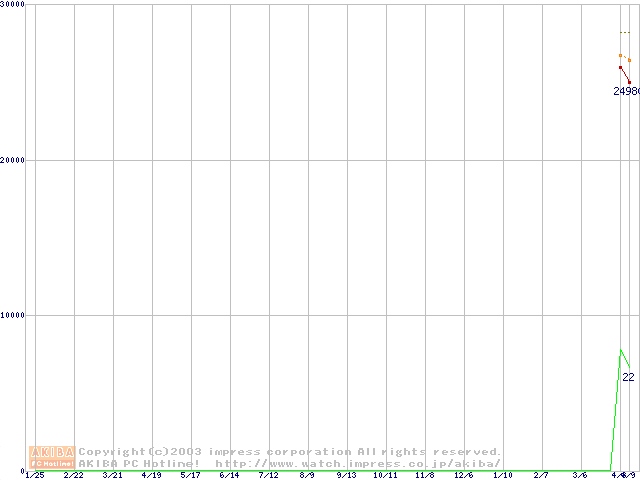Click the second orange data point marker
Viewport: 640px width, 480px height.
point(629,60)
